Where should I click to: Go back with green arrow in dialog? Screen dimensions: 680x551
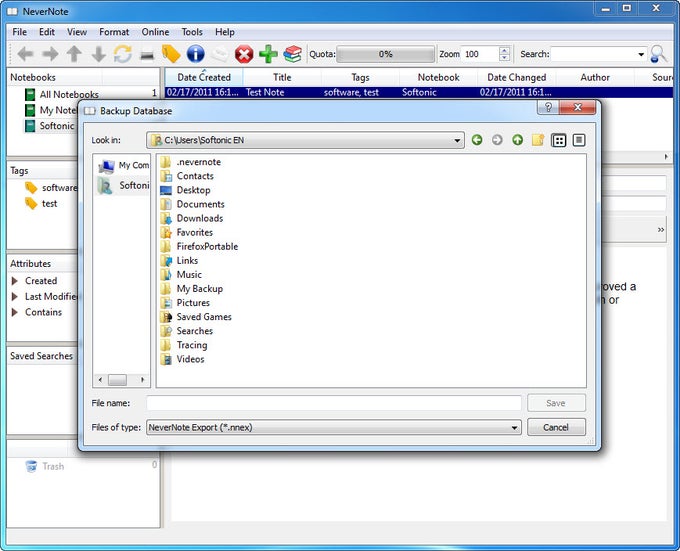(477, 140)
